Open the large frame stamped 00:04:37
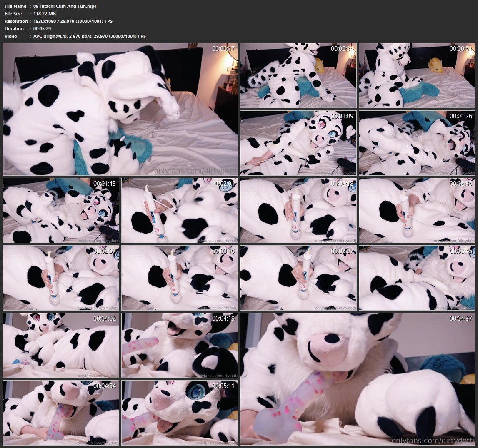Viewport: 478px width, 448px height. click(358, 379)
